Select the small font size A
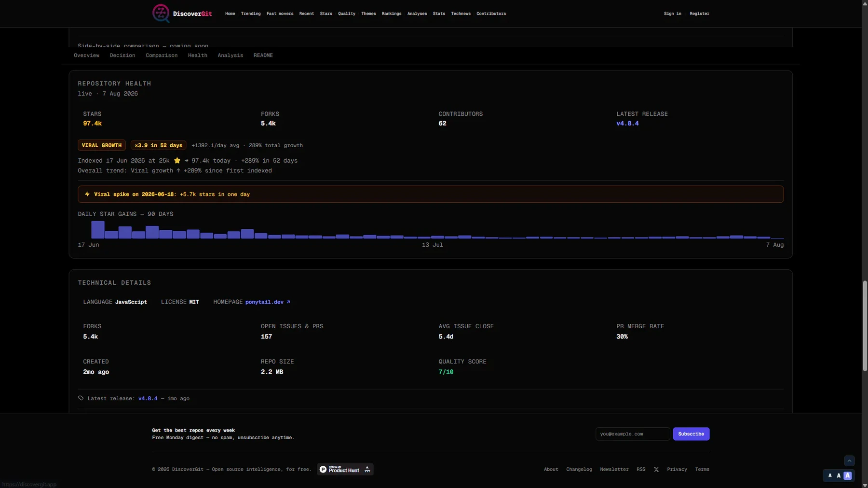Viewport: 868px width, 488px height. coord(829,475)
